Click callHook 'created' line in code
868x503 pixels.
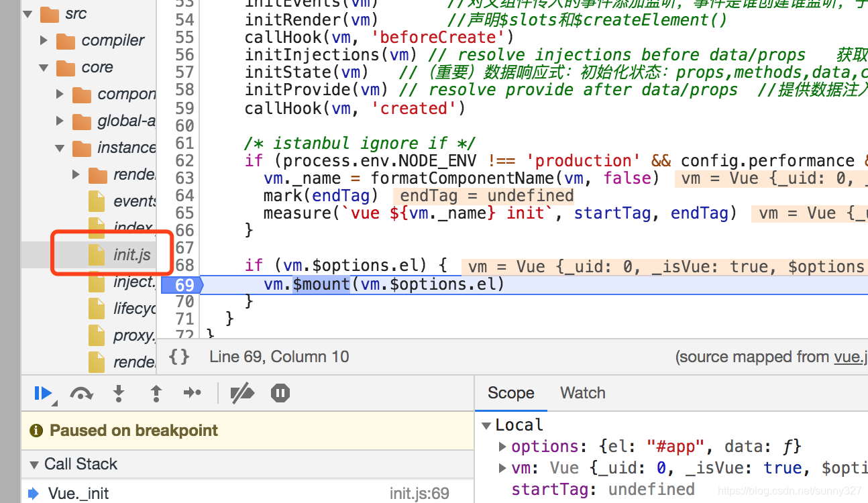point(355,108)
